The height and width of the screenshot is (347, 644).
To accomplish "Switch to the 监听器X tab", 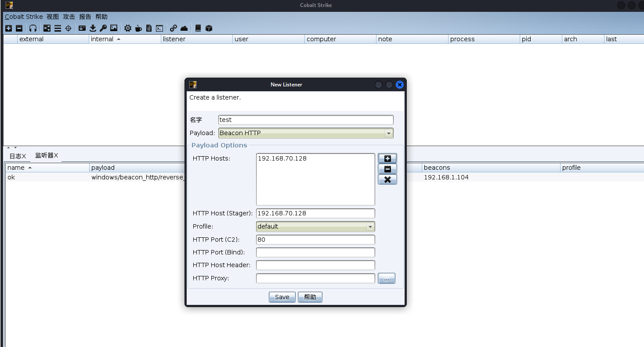I will [47, 156].
